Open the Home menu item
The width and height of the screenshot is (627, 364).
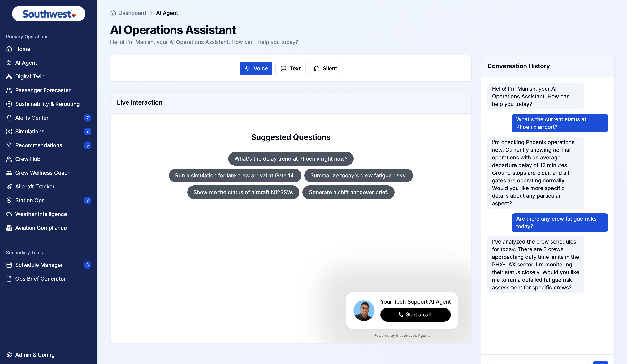pos(49,49)
